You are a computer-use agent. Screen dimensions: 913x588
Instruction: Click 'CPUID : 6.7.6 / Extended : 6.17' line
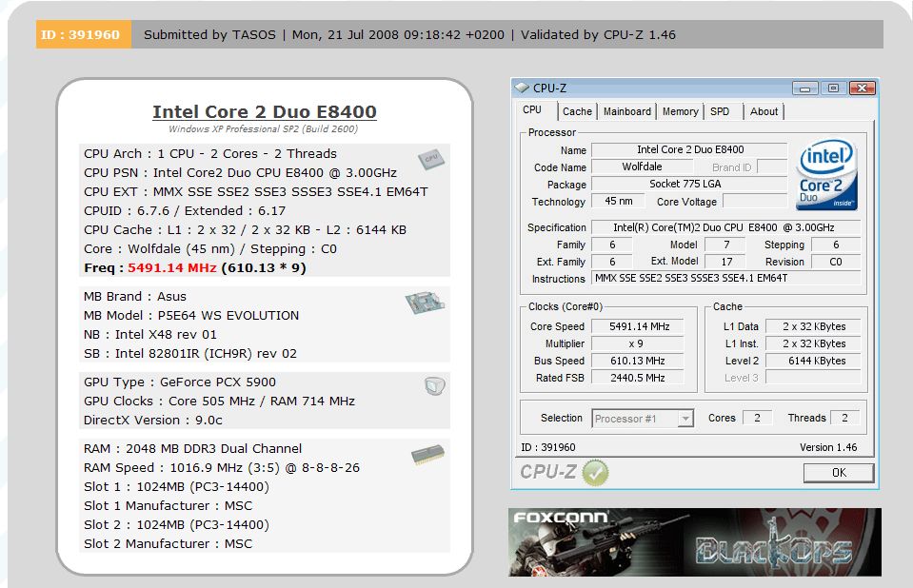coord(185,211)
